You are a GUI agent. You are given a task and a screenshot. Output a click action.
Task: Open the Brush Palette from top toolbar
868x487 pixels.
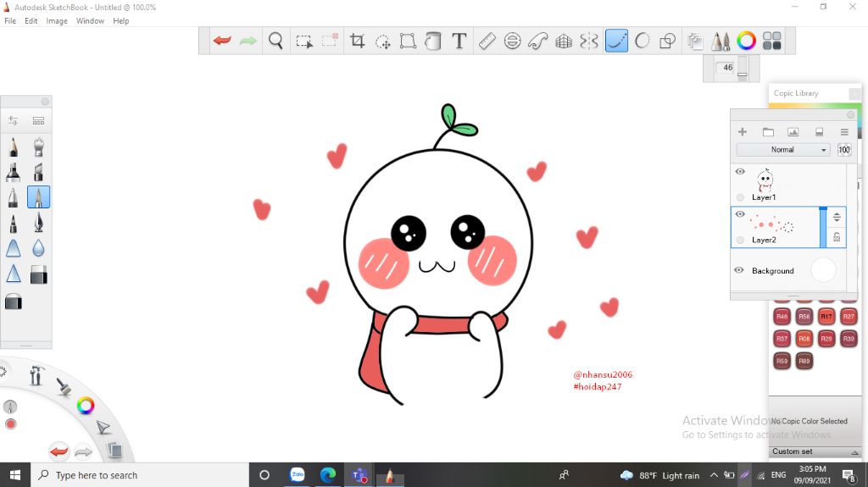721,41
